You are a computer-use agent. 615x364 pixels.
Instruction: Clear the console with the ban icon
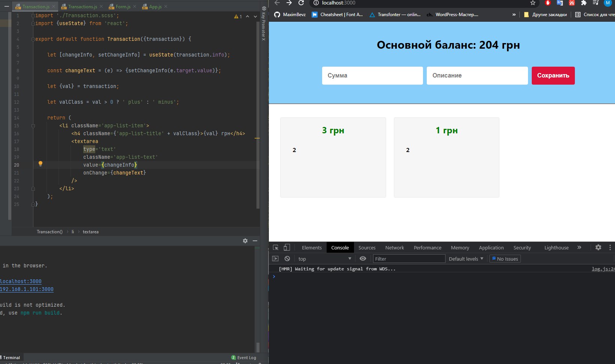287,259
